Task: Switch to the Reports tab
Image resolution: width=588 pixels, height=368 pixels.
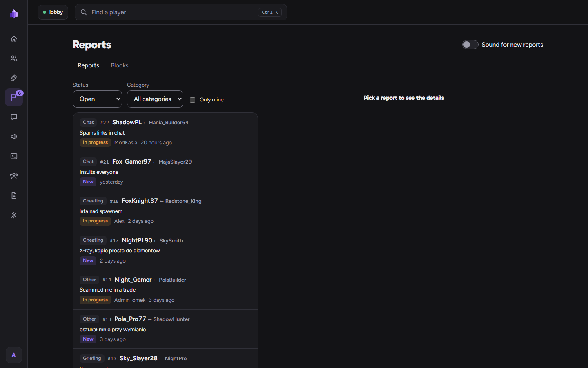Action: 88,65
